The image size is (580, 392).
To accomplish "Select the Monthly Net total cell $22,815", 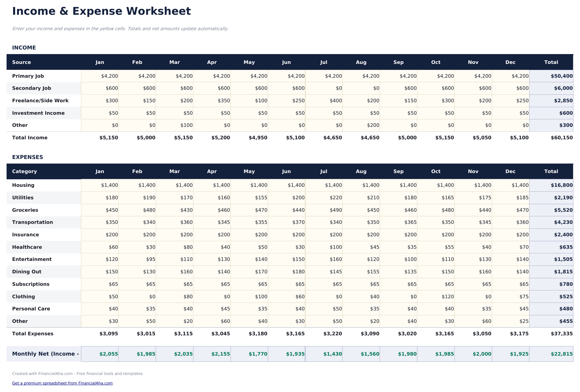I will pos(559,354).
